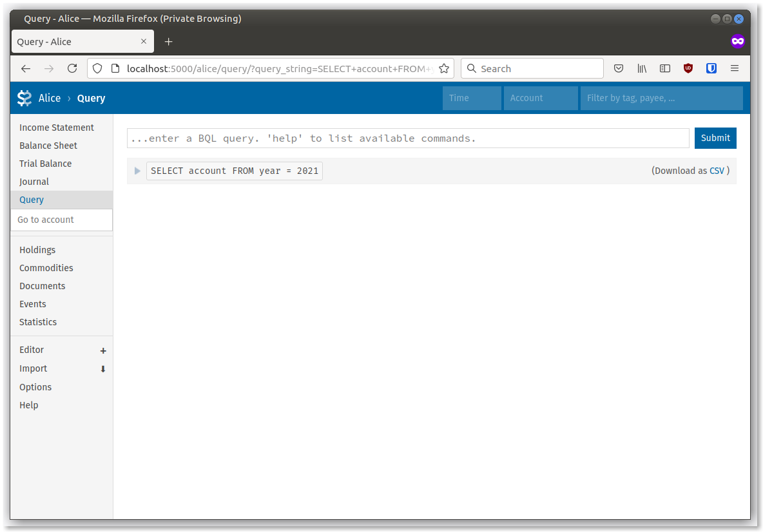Click the private browsing mask icon
Image resolution: width=763 pixels, height=532 pixels.
(737, 41)
